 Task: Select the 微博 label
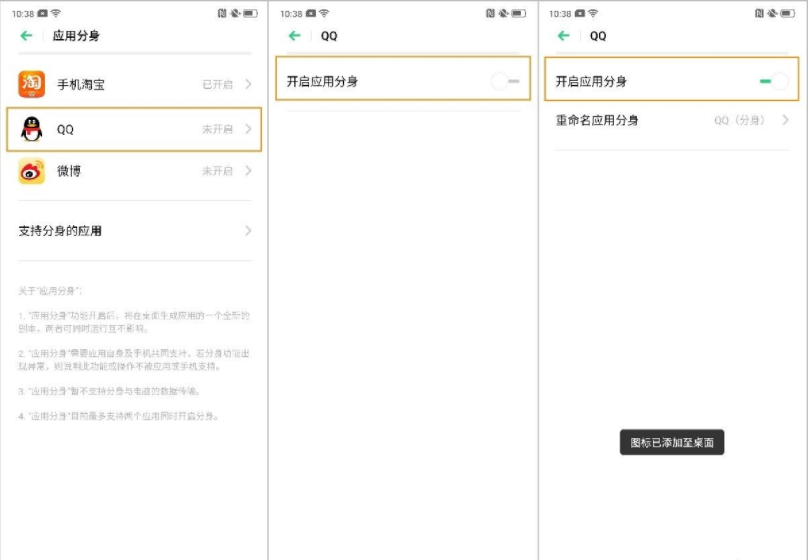[69, 171]
